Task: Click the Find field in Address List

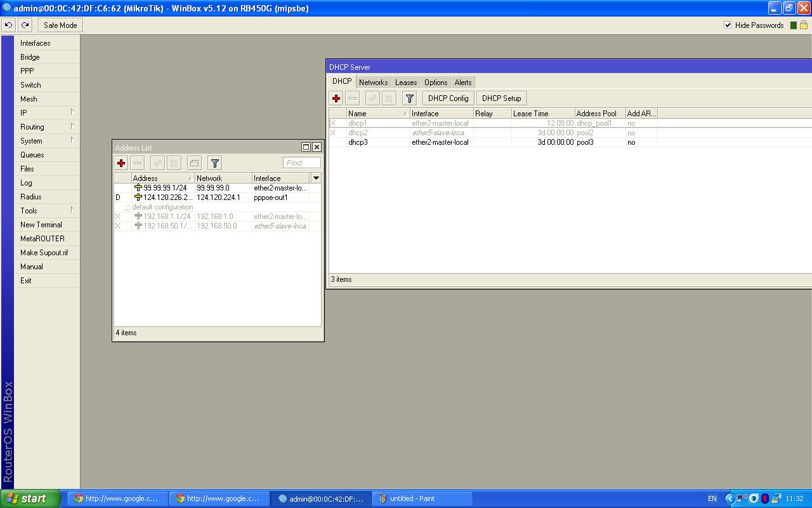Action: tap(301, 163)
